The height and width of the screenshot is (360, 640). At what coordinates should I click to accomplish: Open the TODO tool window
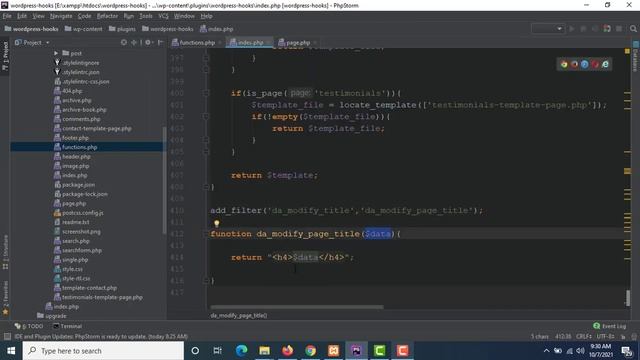coord(29,326)
